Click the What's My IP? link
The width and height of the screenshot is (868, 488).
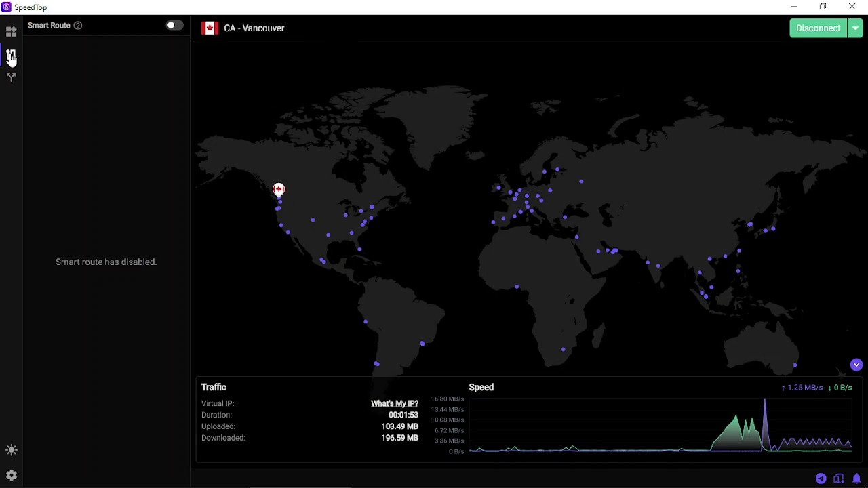(394, 404)
